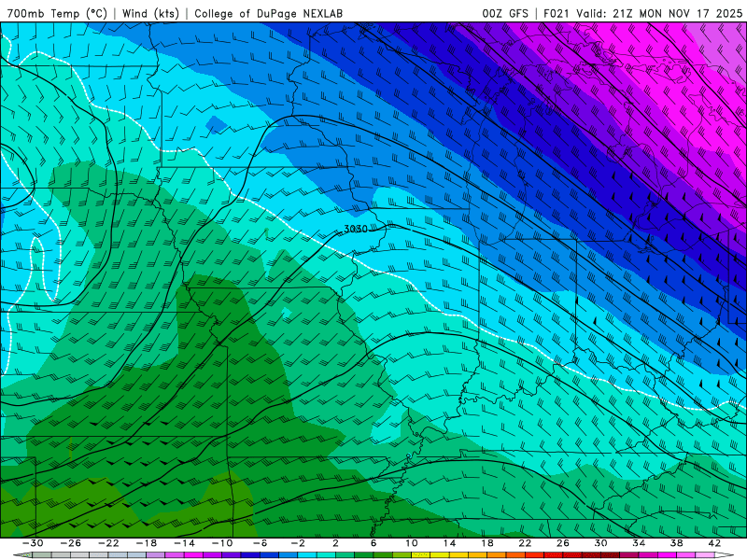
Task: Click the '-22' colorbar tick label
Action: click(108, 543)
